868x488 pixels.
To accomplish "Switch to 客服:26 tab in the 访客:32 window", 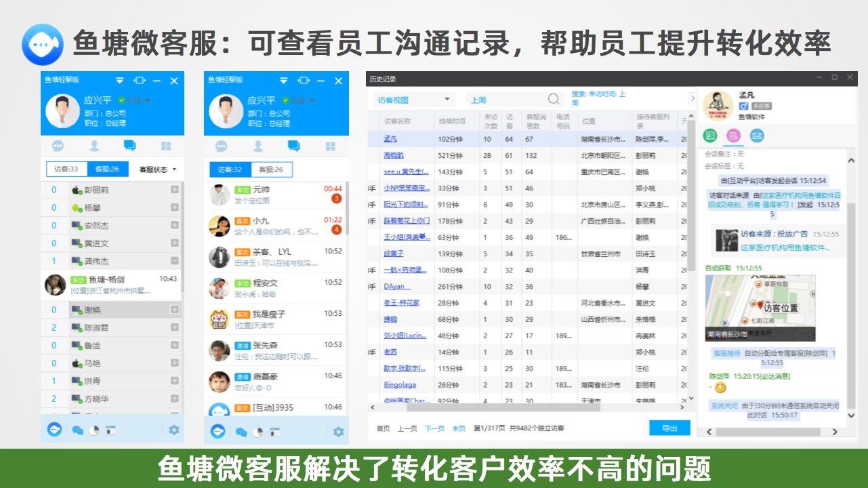I will [270, 169].
